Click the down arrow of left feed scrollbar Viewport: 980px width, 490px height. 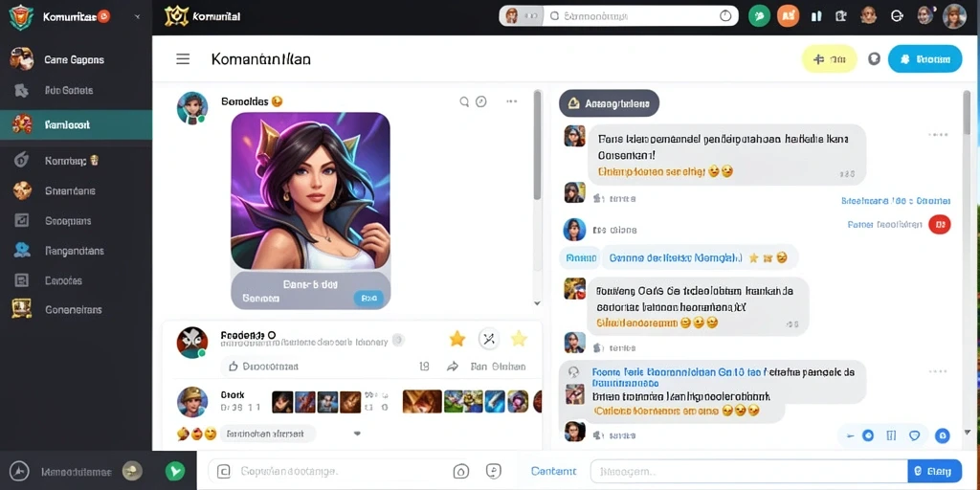(537, 302)
